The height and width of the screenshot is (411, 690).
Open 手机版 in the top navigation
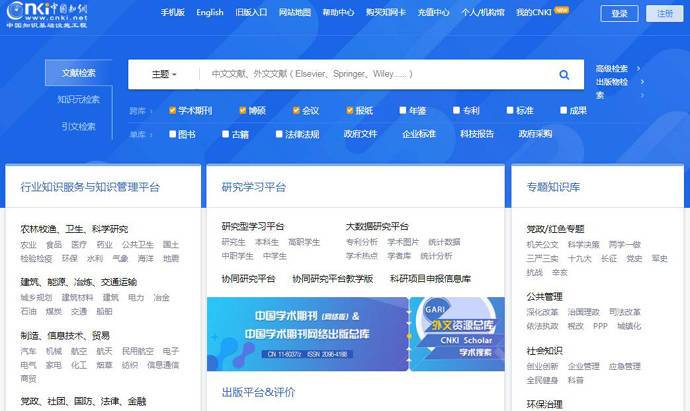click(172, 12)
